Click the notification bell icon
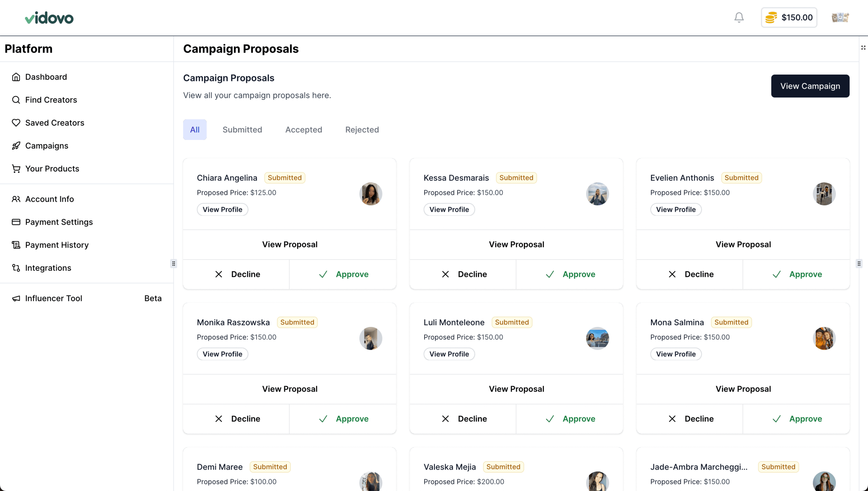Screen dimensions: 868x491 tap(739, 17)
